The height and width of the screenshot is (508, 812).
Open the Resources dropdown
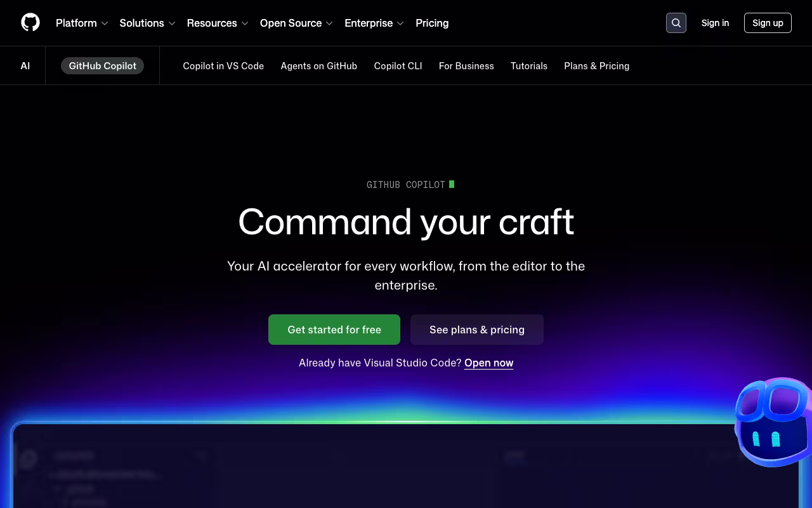[218, 23]
